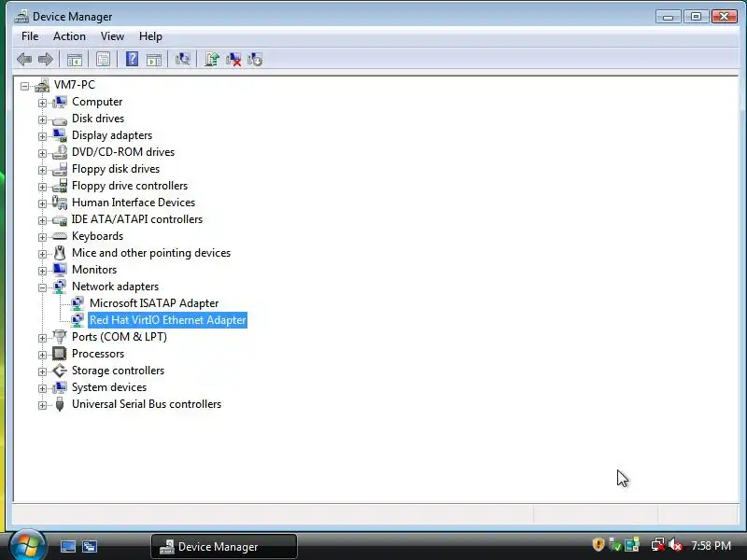Select the Disk drives label
The height and width of the screenshot is (560, 747).
click(98, 119)
